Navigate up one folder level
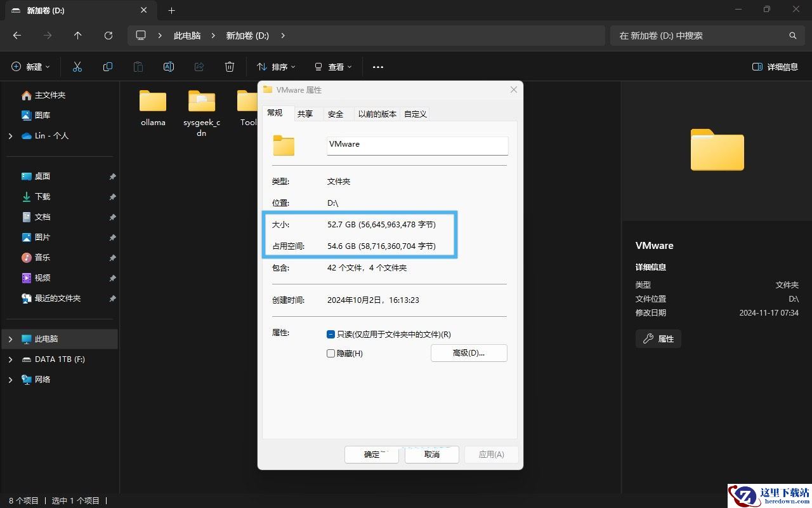This screenshot has width=812, height=508. pos(78,36)
